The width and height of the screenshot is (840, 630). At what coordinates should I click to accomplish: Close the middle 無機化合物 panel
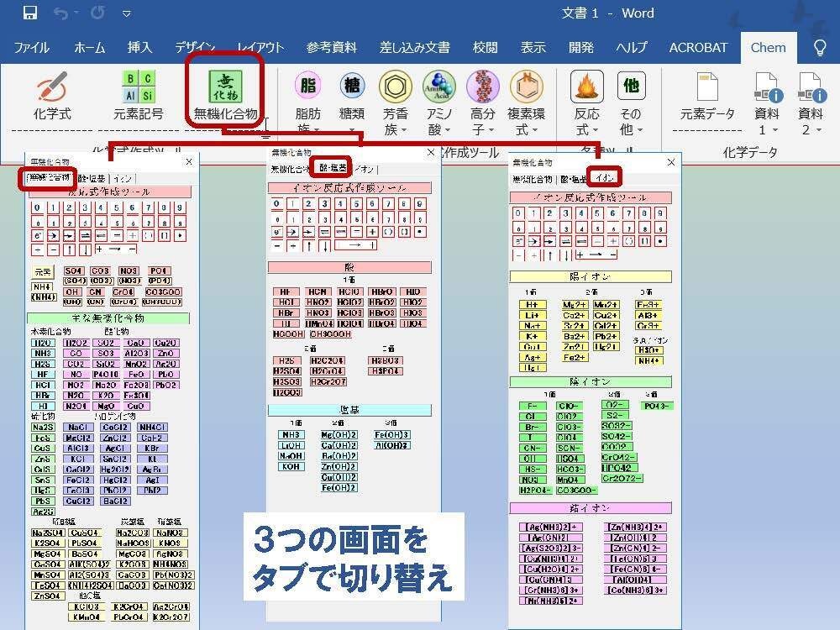point(430,153)
